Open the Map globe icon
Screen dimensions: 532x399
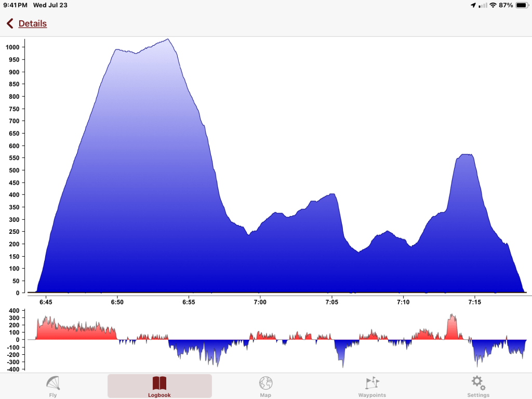(x=265, y=383)
